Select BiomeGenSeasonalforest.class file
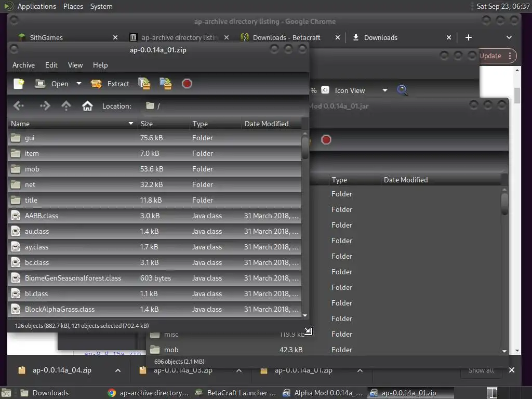Viewport: 532px width, 399px height. click(154, 278)
